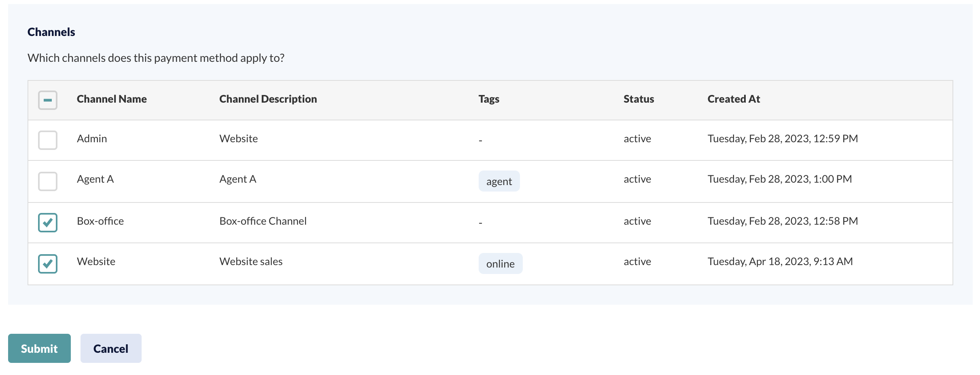
Task: Click 'Box-office Channel' description cell
Action: point(263,221)
